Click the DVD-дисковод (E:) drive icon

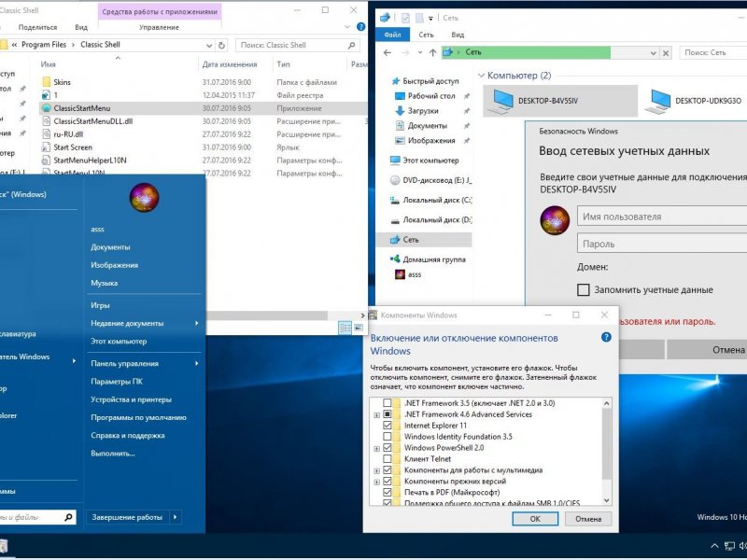coord(395,180)
